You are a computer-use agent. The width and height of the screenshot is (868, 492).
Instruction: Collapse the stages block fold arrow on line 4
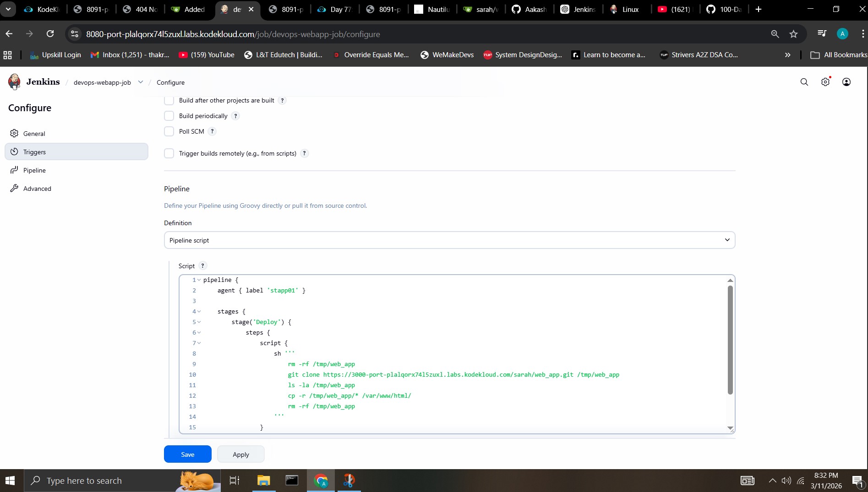pyautogui.click(x=199, y=312)
